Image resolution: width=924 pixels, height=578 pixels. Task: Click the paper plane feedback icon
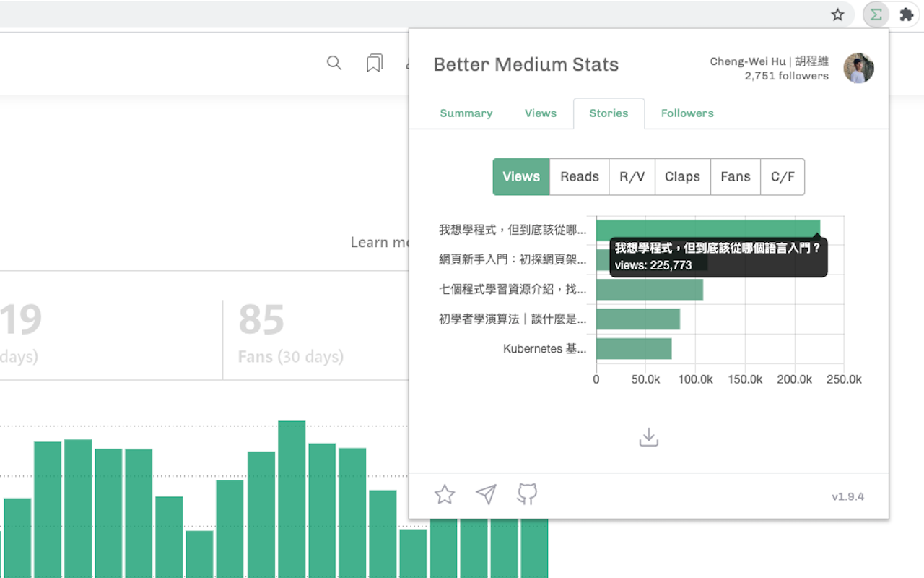[486, 494]
